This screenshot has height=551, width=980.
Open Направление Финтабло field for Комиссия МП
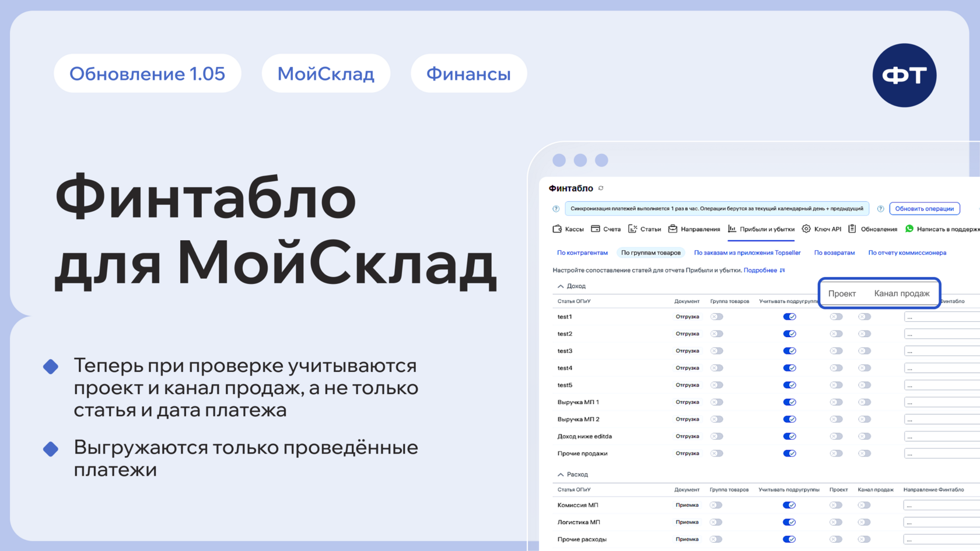(x=942, y=505)
